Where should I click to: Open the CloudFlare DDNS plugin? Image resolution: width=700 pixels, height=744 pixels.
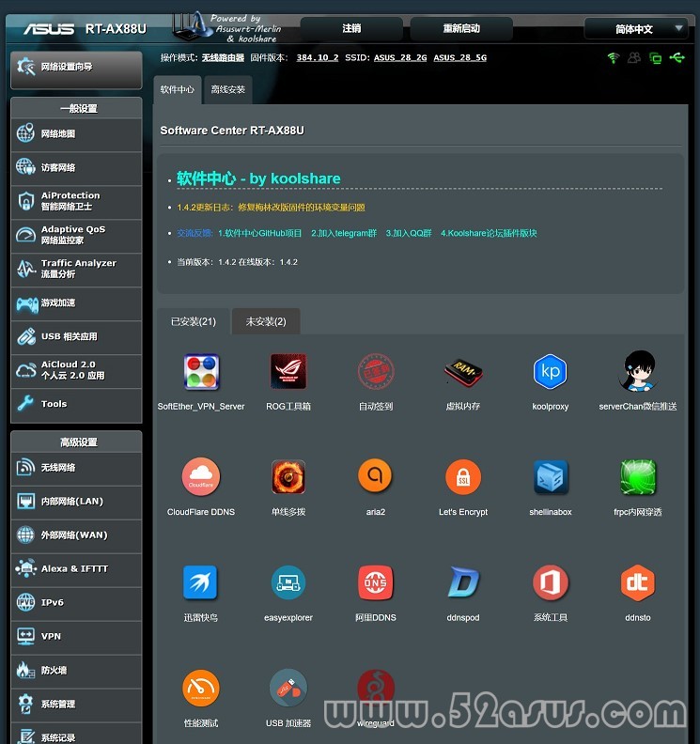click(x=201, y=477)
